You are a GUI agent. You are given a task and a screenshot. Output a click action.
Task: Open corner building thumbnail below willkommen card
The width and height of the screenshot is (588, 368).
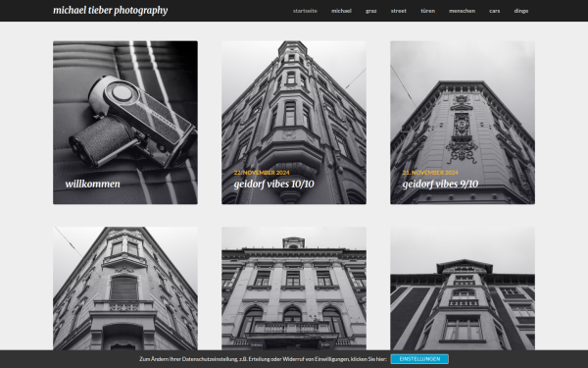[x=125, y=289]
